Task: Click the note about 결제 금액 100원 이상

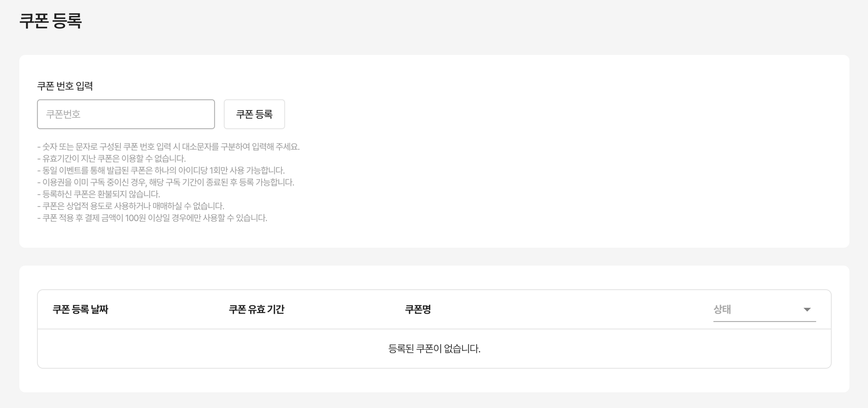Action: pos(152,218)
